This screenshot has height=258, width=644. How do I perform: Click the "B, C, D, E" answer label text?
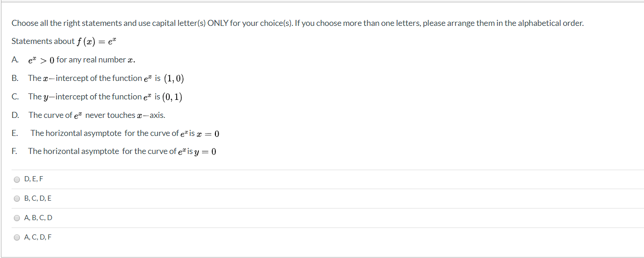pyautogui.click(x=38, y=198)
